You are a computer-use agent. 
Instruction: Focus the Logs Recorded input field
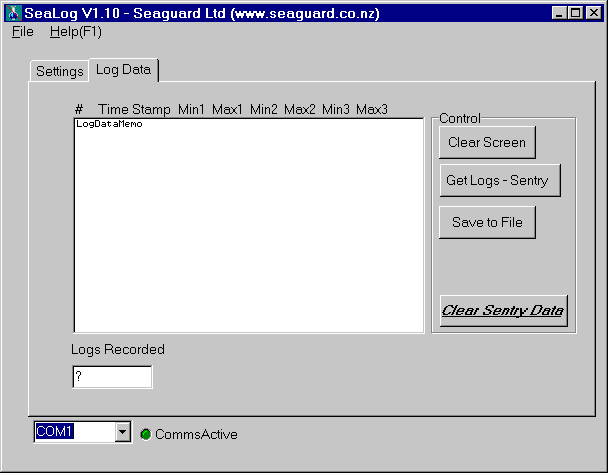pos(112,377)
